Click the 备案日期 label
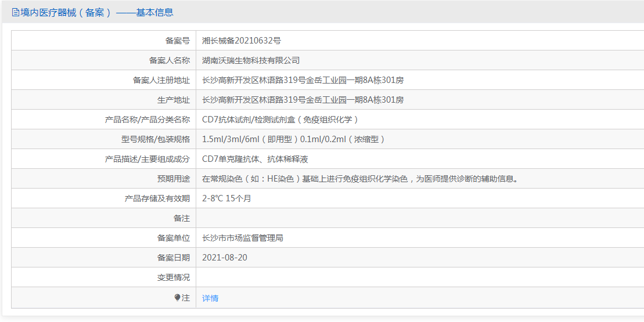Image resolution: width=644 pixels, height=322 pixels. pyautogui.click(x=173, y=258)
